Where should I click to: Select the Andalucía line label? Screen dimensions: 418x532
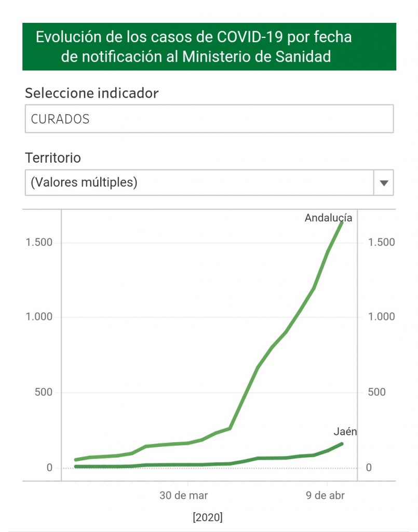(328, 218)
